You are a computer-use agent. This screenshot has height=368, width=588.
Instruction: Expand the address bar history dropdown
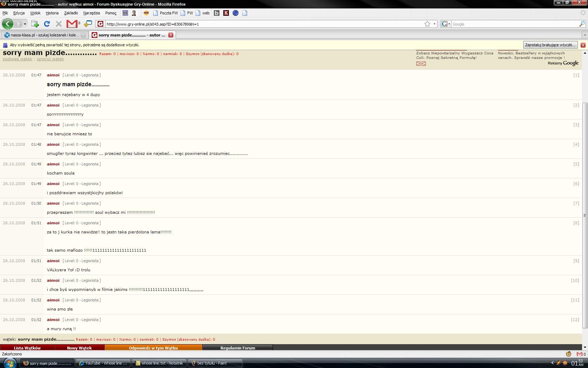pyautogui.click(x=435, y=24)
